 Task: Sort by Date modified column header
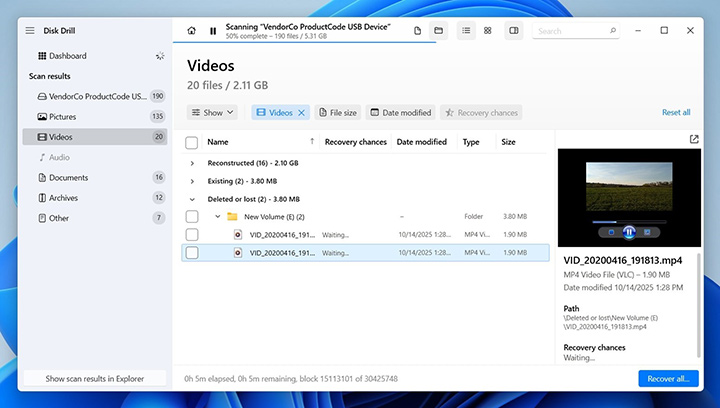[x=422, y=142]
